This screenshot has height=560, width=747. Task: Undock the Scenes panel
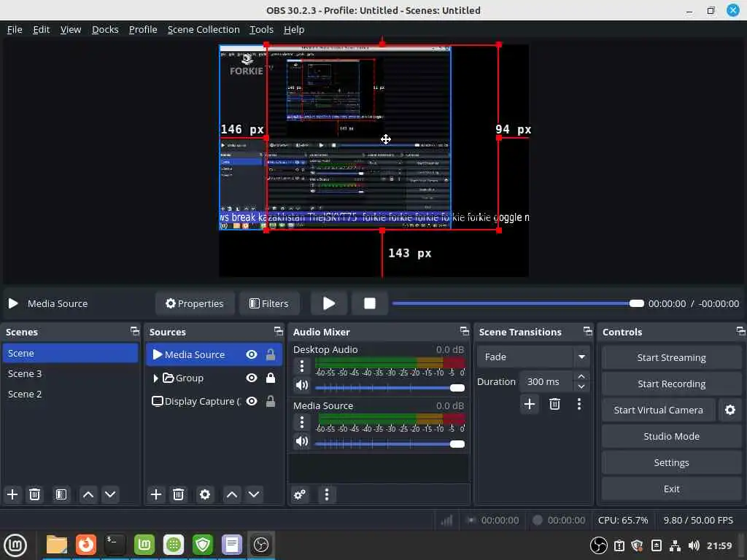click(x=135, y=331)
